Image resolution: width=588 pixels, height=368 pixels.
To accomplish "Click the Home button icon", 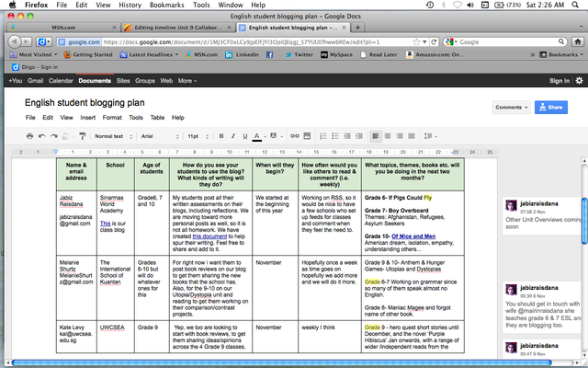I will pyautogui.click(x=578, y=41).
